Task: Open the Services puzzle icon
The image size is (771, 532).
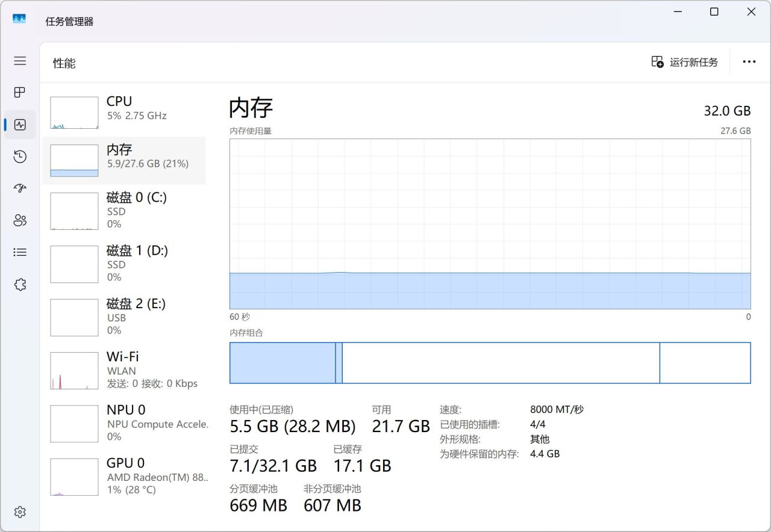Action: click(20, 284)
